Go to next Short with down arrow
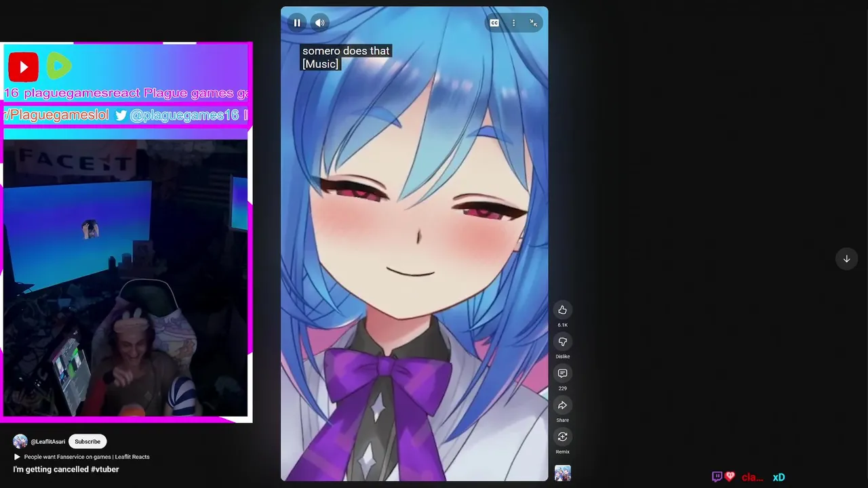868x488 pixels. pyautogui.click(x=846, y=259)
